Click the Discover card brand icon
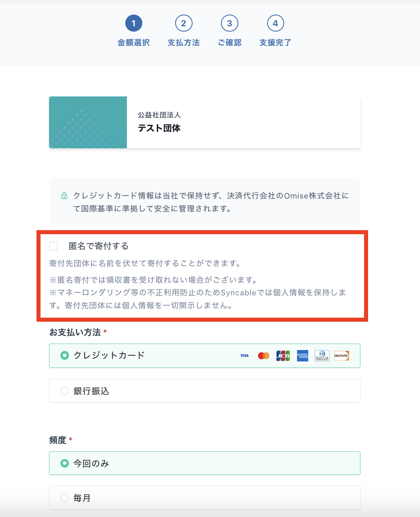 [x=341, y=355]
